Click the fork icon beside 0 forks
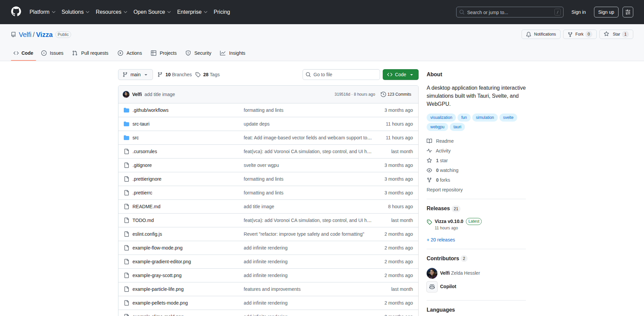 point(429,180)
